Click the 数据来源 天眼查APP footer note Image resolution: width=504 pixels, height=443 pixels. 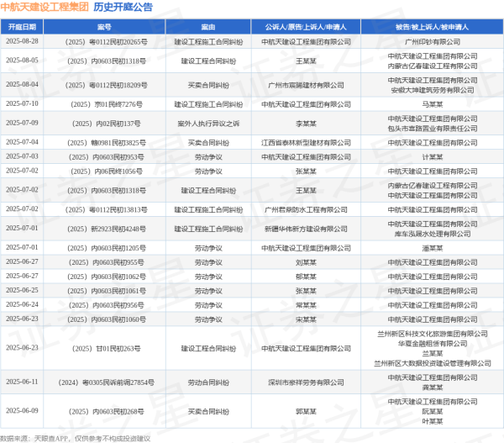tap(75, 439)
